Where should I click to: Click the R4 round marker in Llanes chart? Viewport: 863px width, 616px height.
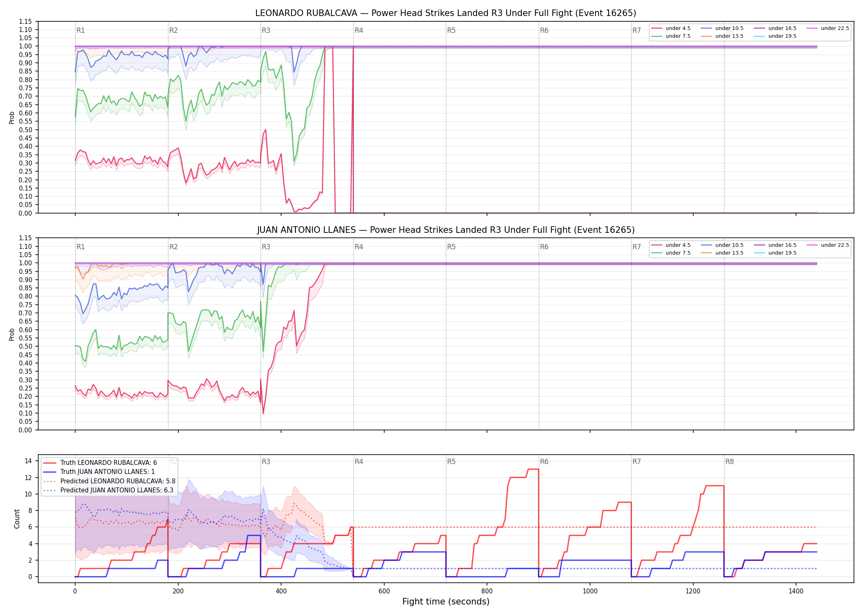(x=359, y=247)
